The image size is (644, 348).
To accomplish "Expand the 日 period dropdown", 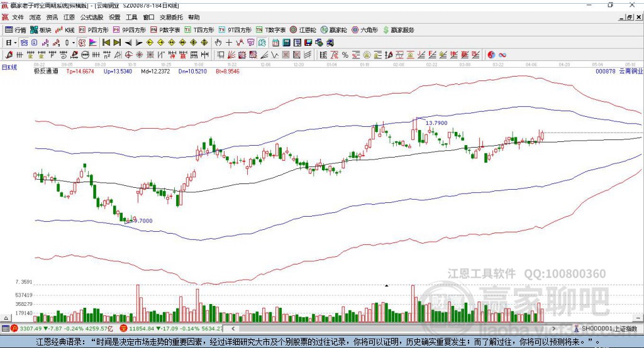I will (x=15, y=43).
